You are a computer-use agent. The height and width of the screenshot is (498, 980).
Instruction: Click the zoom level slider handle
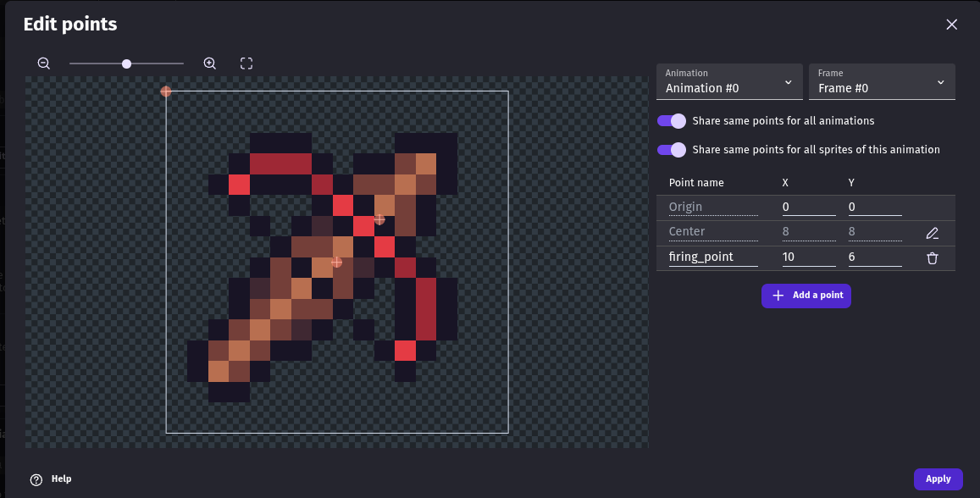(126, 64)
